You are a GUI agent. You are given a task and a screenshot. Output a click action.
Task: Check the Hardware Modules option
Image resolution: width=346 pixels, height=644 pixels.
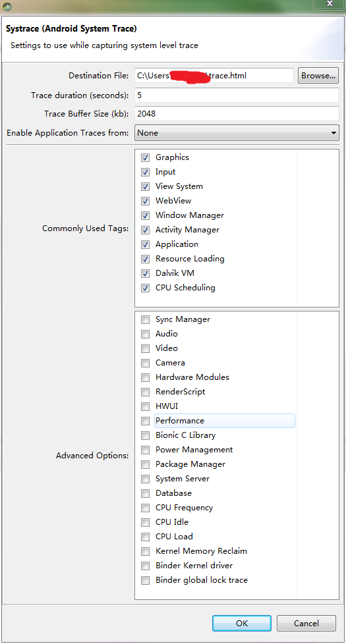coord(145,377)
